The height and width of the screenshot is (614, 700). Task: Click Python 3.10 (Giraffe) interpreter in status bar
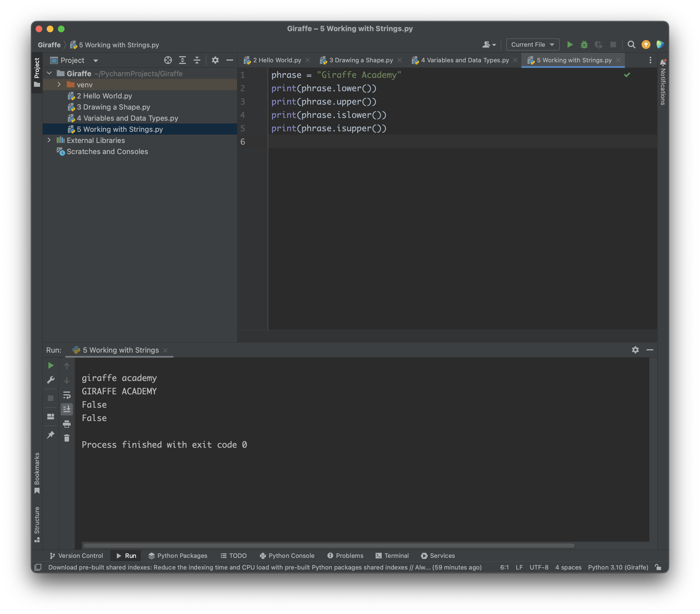618,567
